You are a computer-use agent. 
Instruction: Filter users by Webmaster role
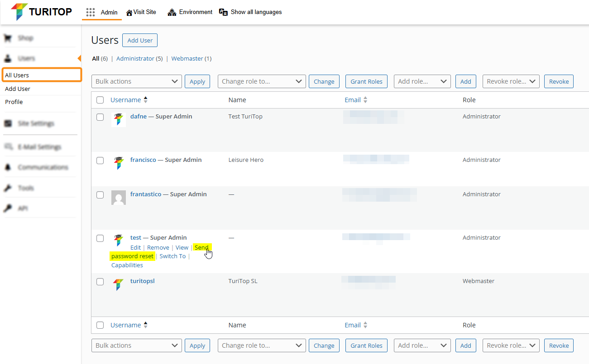[187, 58]
